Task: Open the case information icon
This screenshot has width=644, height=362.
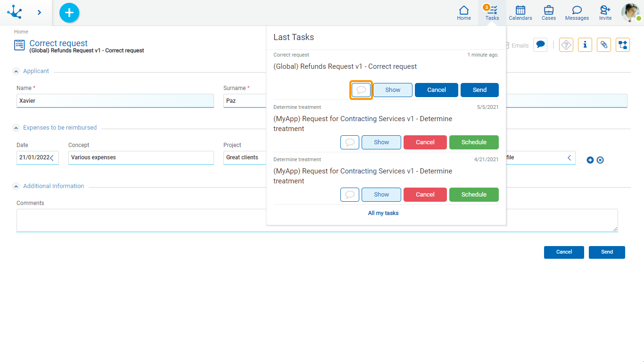Action: coord(585,45)
